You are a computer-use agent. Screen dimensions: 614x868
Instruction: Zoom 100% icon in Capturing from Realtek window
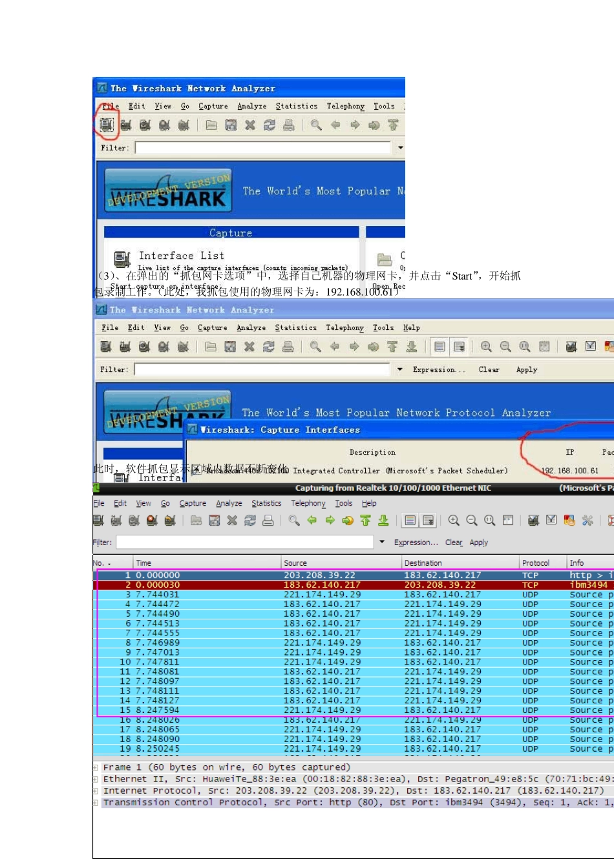(490, 521)
